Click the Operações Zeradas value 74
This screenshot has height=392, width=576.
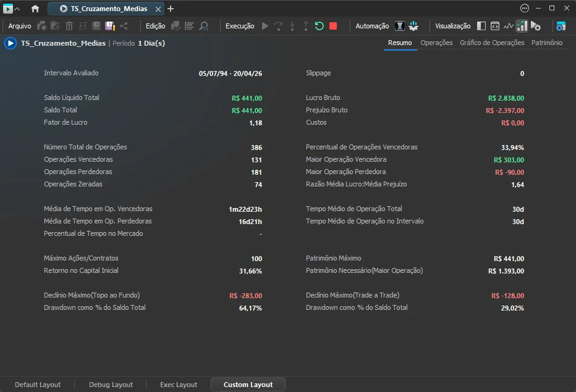[x=258, y=185]
